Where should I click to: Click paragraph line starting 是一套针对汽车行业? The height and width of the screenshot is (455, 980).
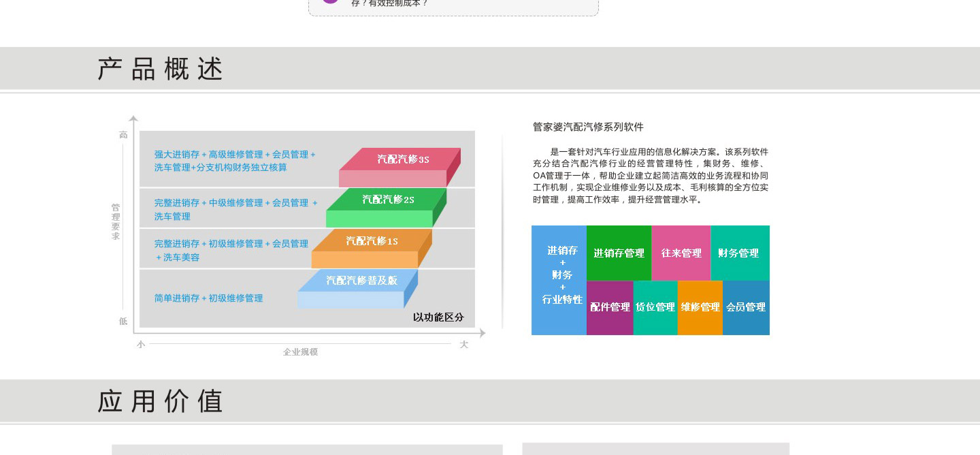coord(659,152)
